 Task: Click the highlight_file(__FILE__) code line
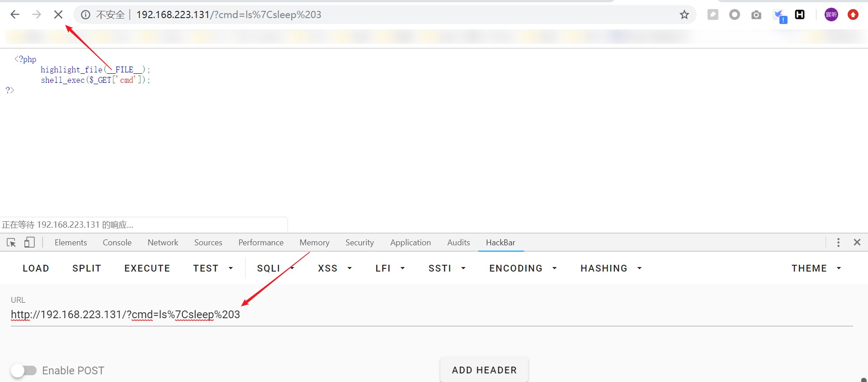pyautogui.click(x=95, y=70)
